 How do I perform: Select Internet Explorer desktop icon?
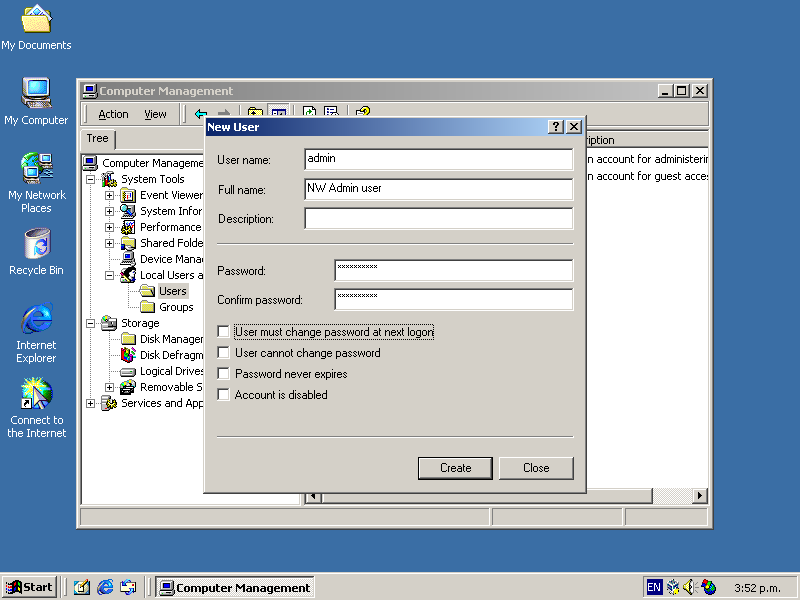coord(36,333)
